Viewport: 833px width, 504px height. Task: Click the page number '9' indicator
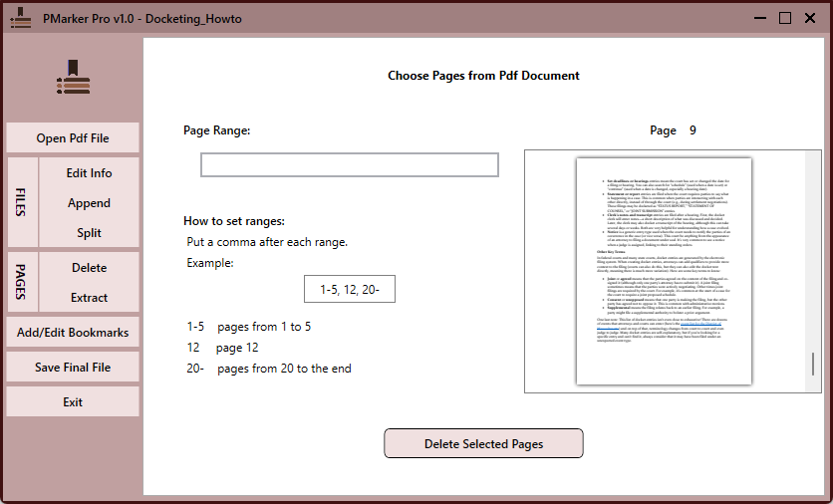point(693,130)
